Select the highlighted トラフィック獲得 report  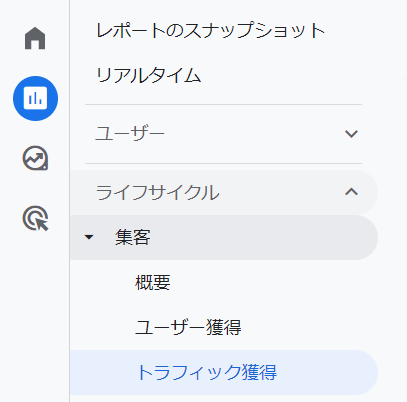point(223,372)
